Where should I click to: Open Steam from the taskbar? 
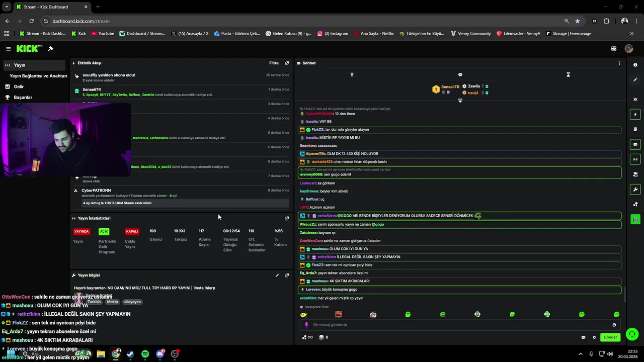[130, 354]
